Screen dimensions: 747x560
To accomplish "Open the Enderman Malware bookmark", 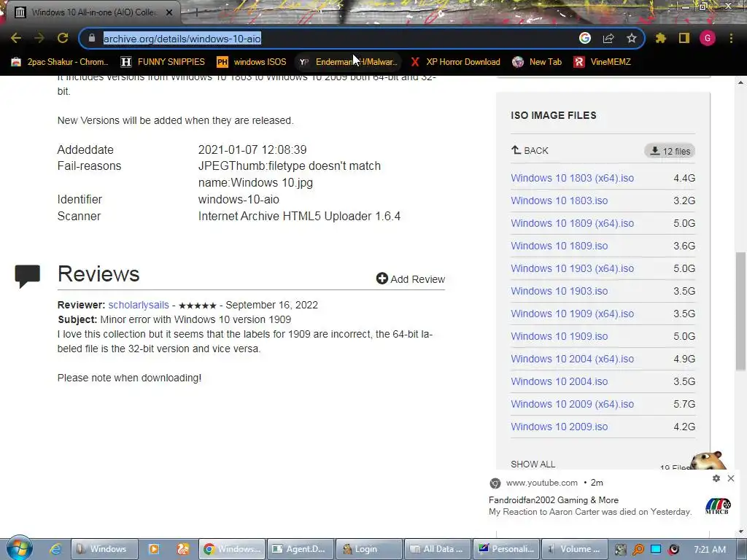I will click(x=348, y=62).
